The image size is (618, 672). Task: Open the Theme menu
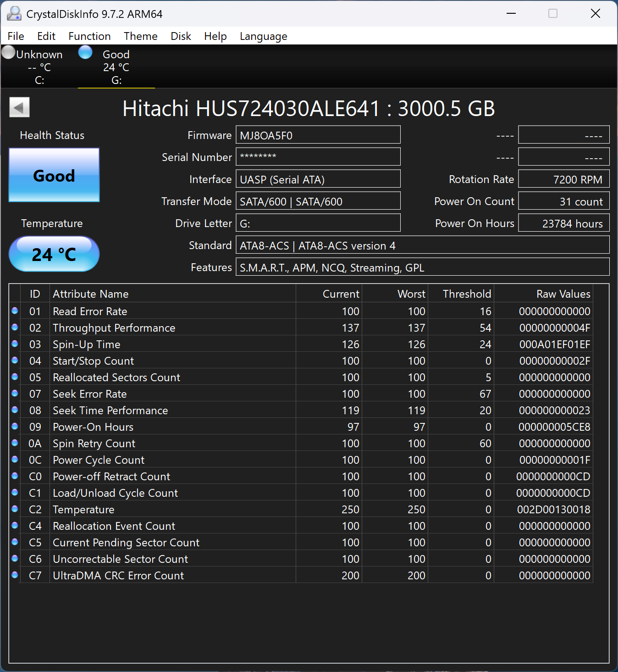140,36
